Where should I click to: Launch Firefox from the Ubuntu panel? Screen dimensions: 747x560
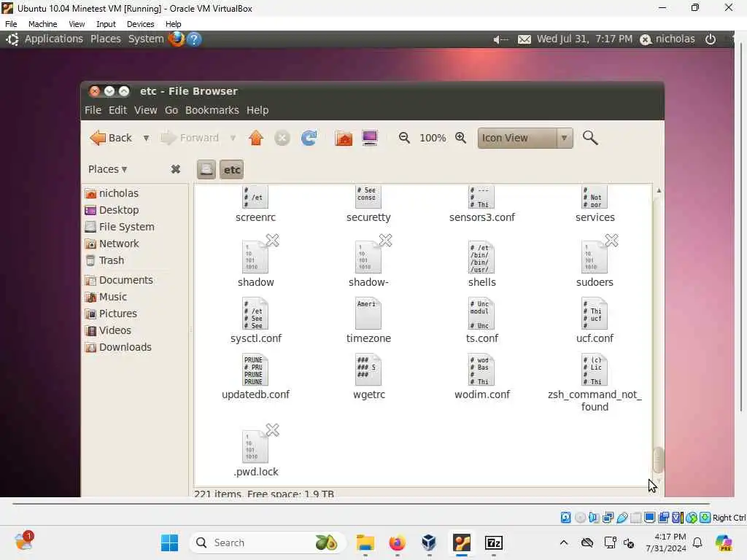[177, 39]
